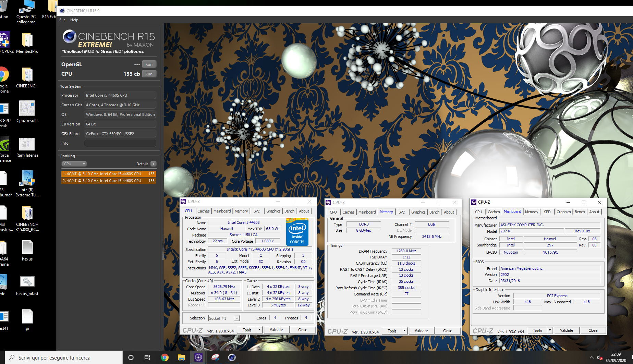Open Chrome from the taskbar

pos(165,357)
